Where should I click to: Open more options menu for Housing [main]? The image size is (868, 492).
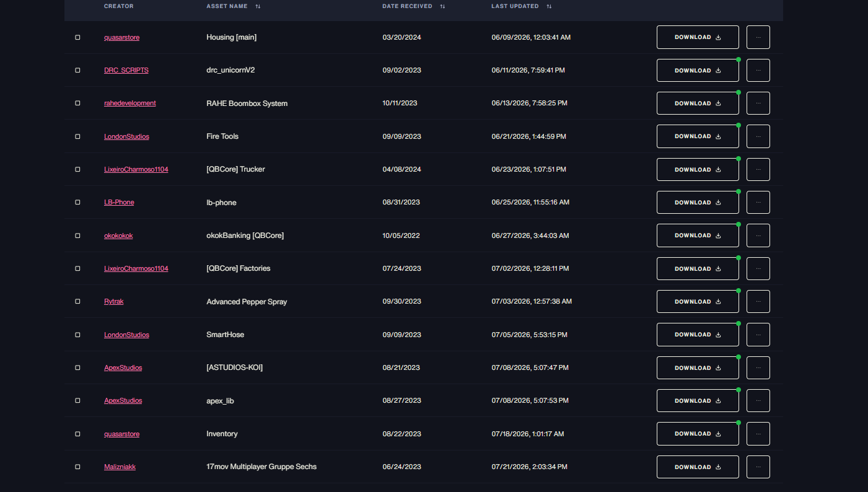(x=758, y=37)
